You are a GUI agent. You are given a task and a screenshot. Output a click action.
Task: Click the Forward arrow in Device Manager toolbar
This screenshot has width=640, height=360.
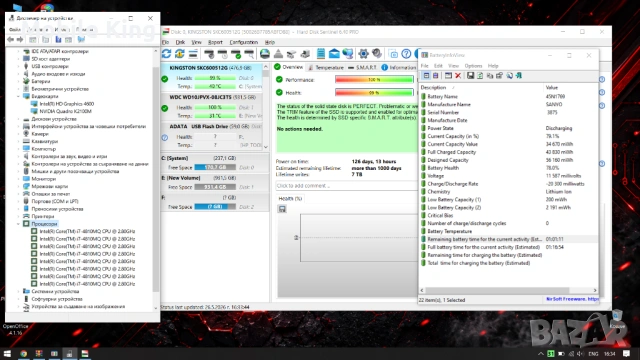pyautogui.click(x=20, y=40)
